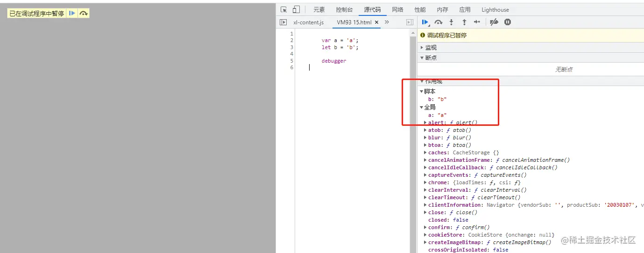Click the 调试程序已暂停 status banner
Viewport: 644px width, 253px height.
tap(531, 35)
